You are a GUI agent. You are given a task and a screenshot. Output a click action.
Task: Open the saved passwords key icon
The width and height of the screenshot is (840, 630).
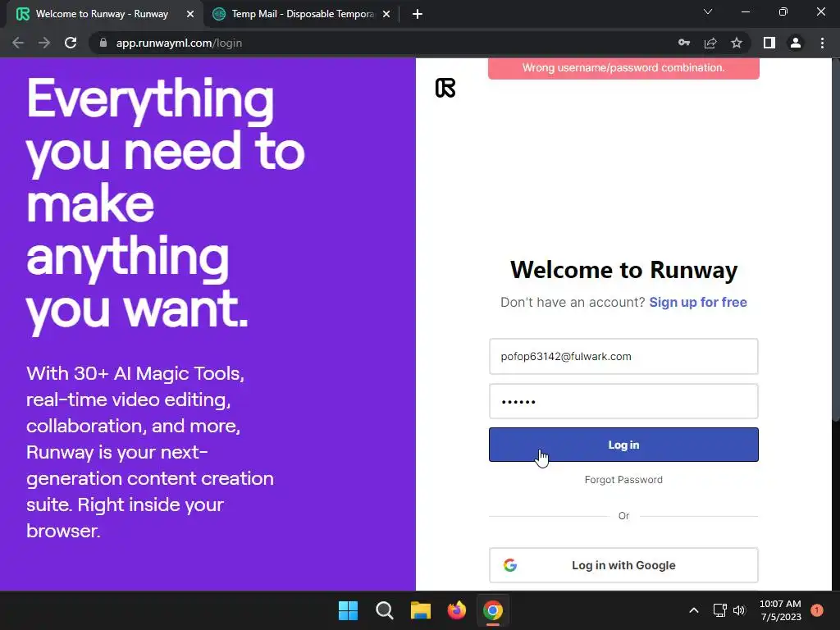(x=684, y=43)
